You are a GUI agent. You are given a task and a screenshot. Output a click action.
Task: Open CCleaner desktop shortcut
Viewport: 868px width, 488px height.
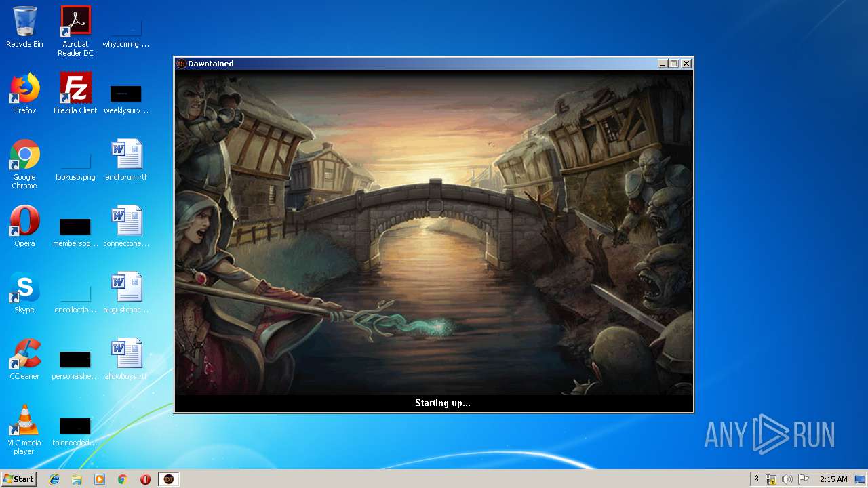pos(24,359)
